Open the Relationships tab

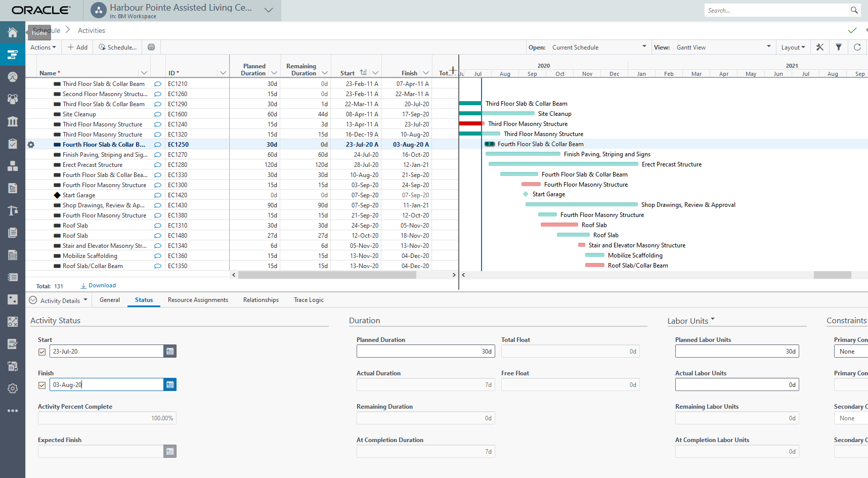tap(261, 300)
